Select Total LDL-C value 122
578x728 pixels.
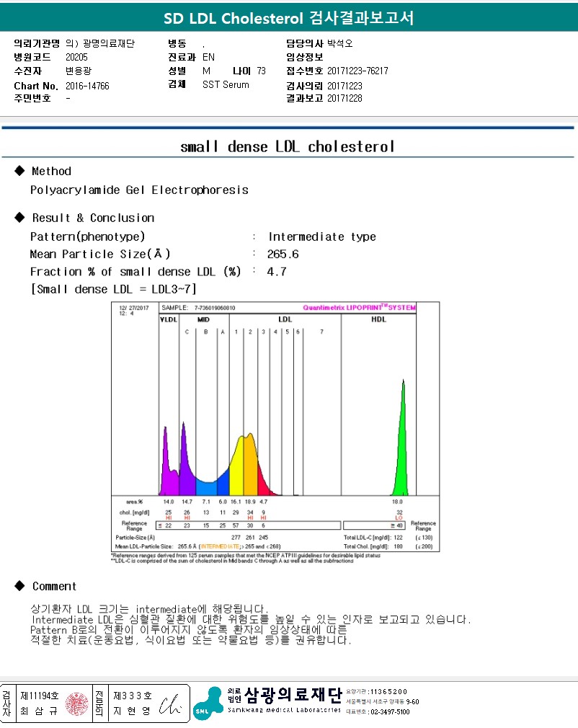coord(399,538)
